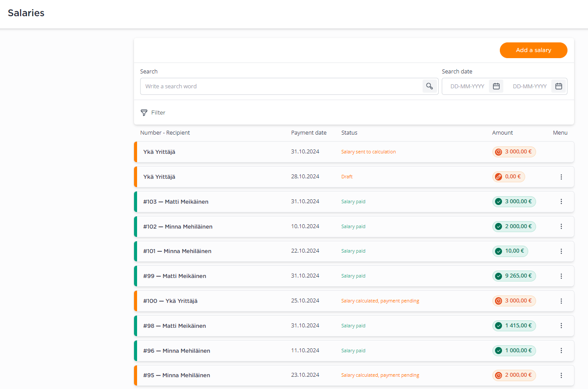Screen dimensions: 588x389
Task: Open three-dot menu for #95 Minna Mehiläinen
Action: 561,375
